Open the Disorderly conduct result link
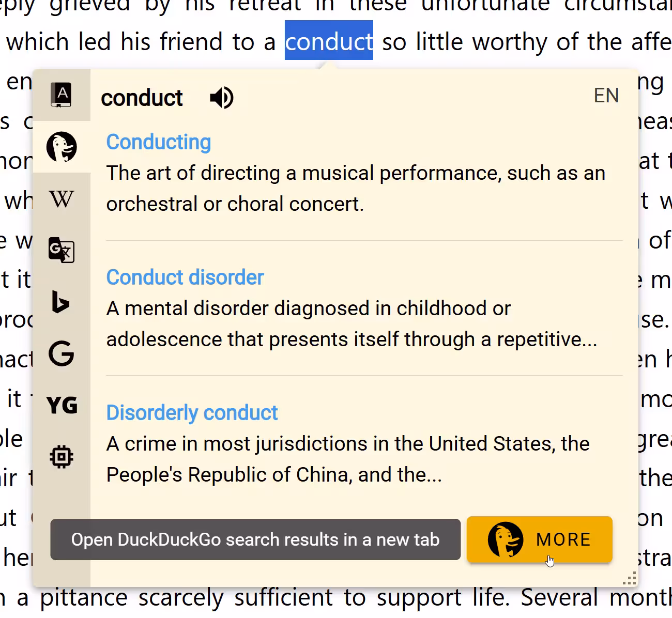The image size is (672, 618). tap(192, 413)
